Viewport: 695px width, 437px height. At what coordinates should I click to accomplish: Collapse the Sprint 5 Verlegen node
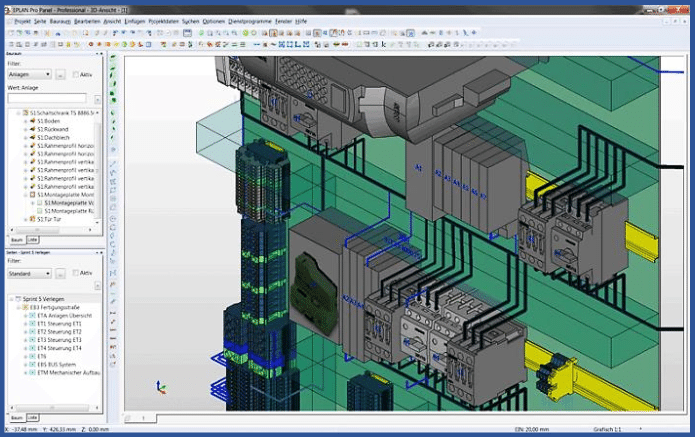pyautogui.click(x=12, y=299)
